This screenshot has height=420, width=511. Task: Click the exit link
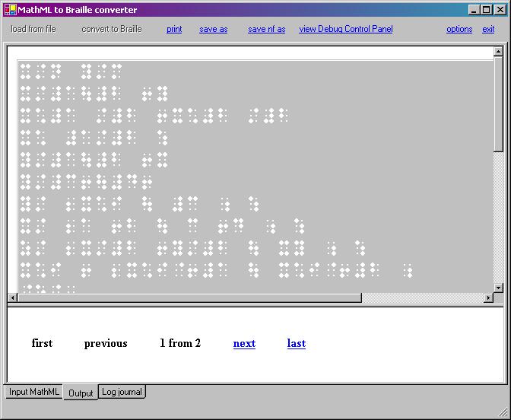[x=488, y=29]
